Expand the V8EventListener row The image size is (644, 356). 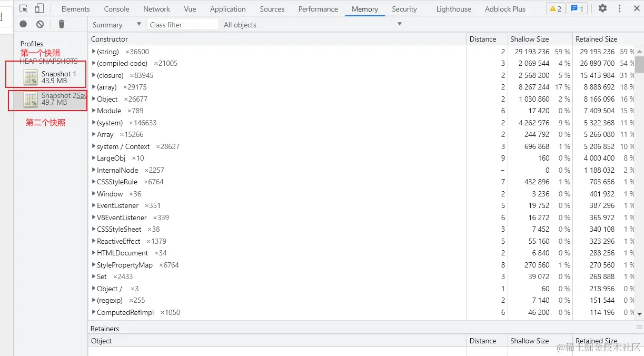94,217
